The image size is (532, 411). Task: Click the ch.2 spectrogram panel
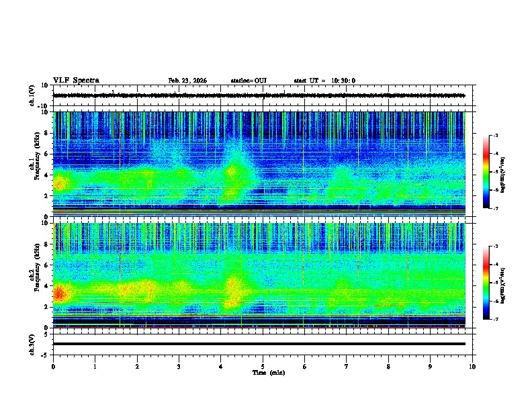click(x=259, y=275)
